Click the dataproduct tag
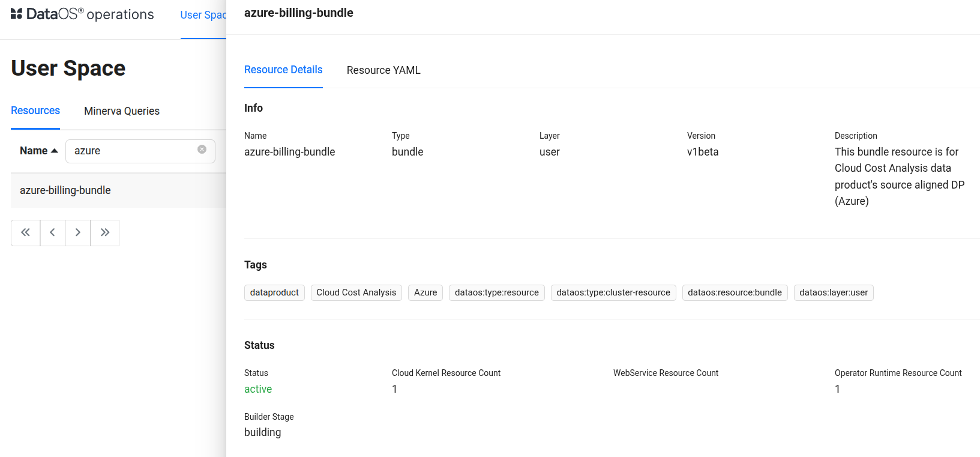Viewport: 980px width, 457px height. click(274, 292)
